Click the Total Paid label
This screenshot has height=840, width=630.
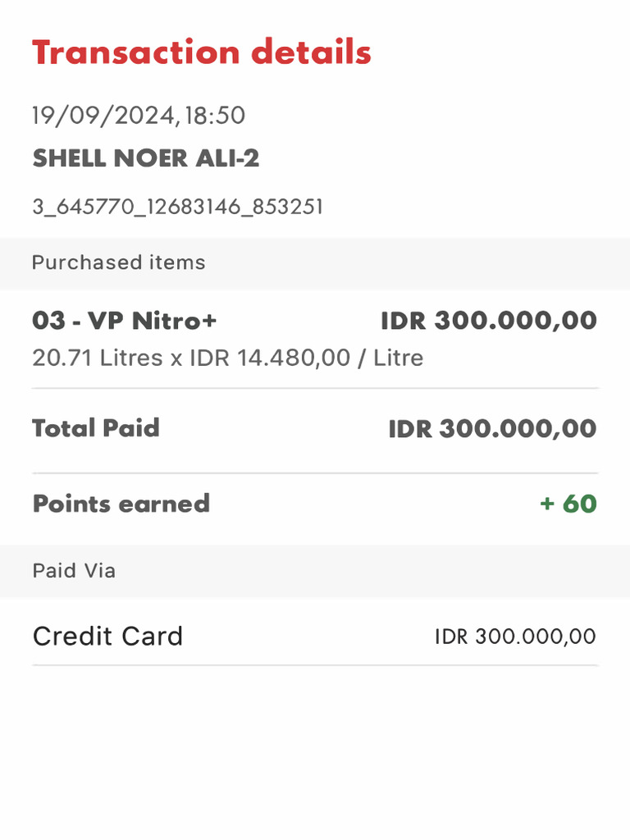(x=96, y=428)
